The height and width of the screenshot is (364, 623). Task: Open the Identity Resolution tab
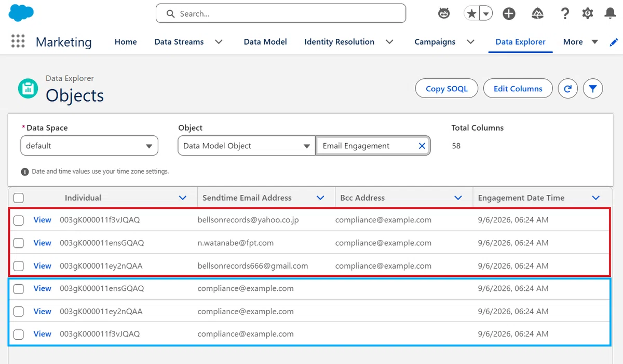[x=340, y=42]
